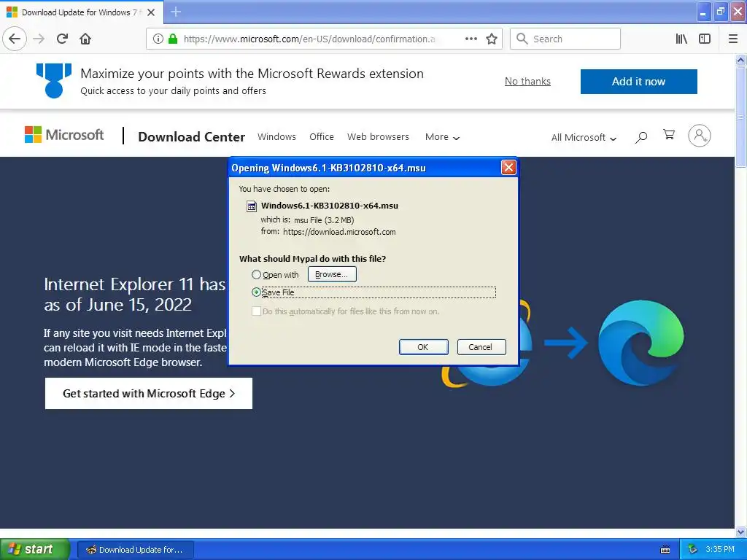
Task: Click the browser Search box
Action: coord(565,39)
